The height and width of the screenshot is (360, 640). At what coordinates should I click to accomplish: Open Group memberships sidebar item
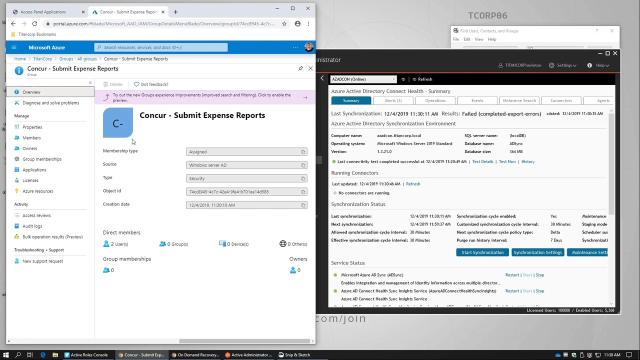[x=42, y=159]
